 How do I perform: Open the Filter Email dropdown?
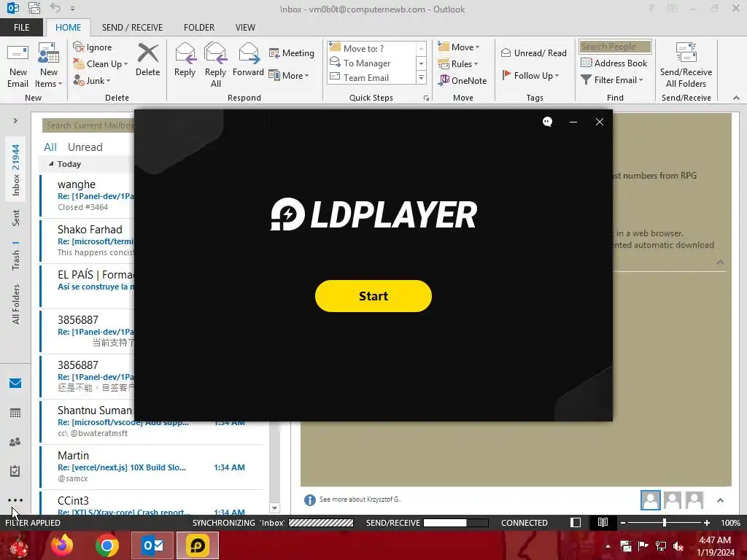[x=612, y=79]
